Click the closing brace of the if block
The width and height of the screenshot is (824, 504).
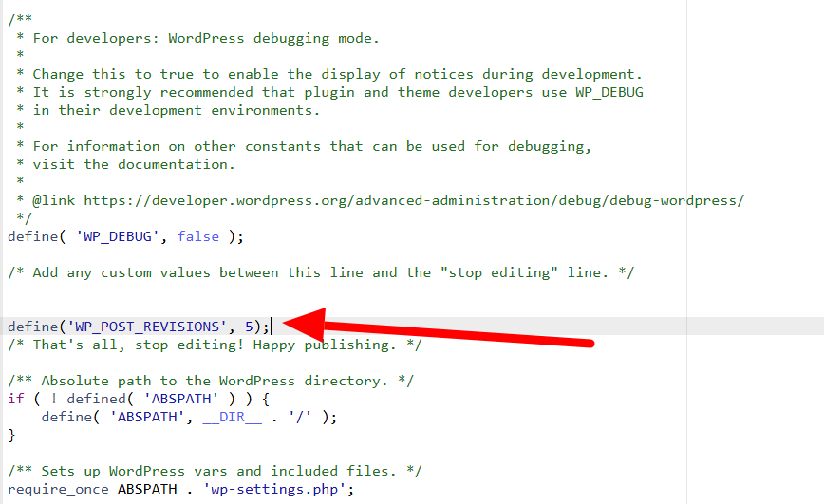tap(11, 435)
